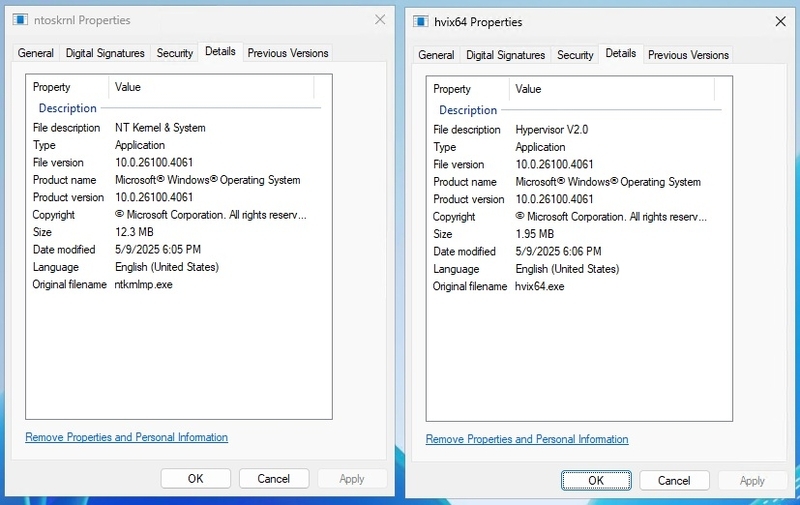Click Cancel in ntoskrnl Properties

coord(273,478)
